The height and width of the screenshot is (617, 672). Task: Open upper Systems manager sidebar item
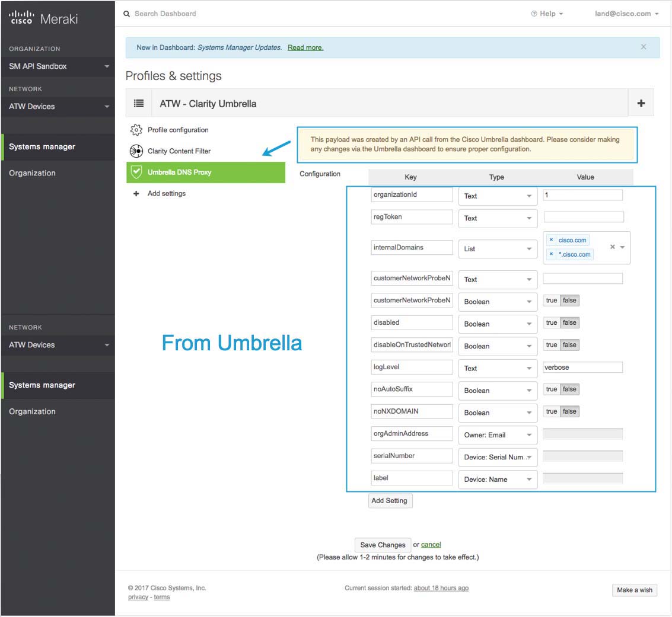tap(58, 147)
